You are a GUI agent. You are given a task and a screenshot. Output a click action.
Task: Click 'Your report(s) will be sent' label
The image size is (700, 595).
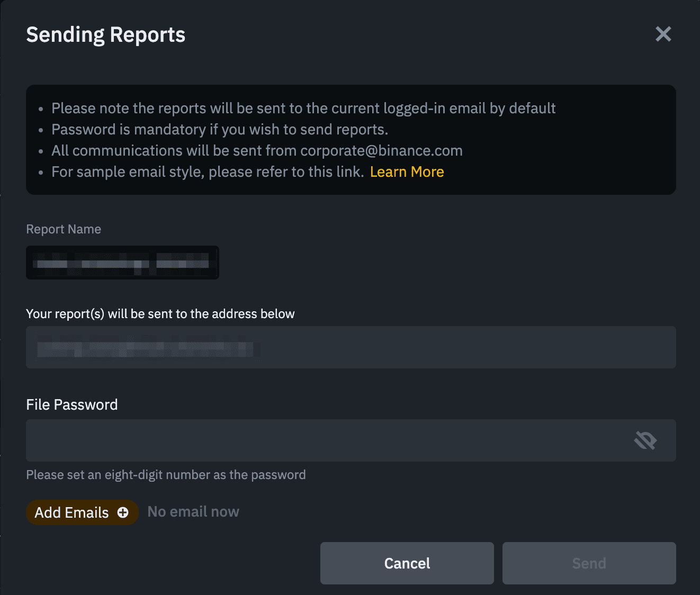[x=160, y=314]
